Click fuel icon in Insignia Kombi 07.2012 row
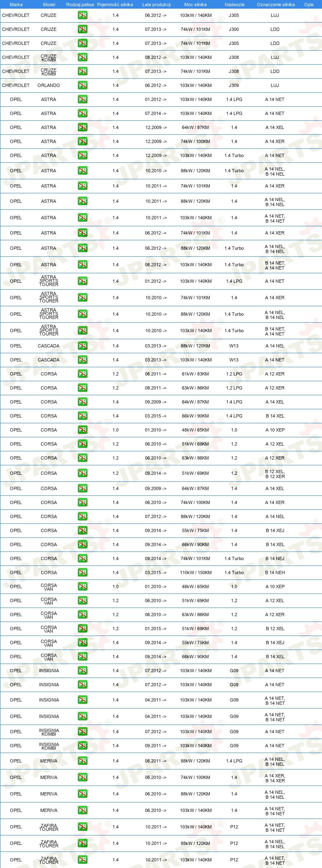The image size is (322, 868). click(83, 732)
